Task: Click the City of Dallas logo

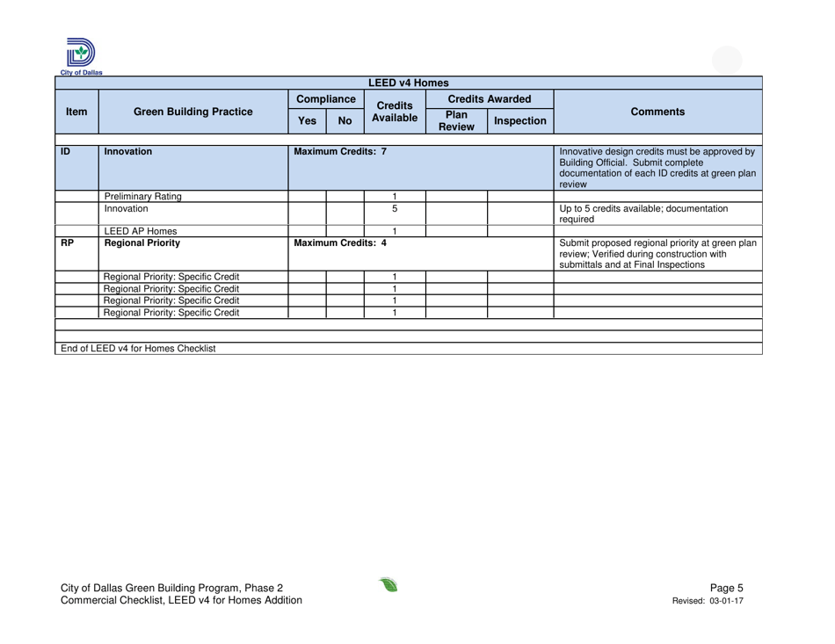Action: coord(79,51)
